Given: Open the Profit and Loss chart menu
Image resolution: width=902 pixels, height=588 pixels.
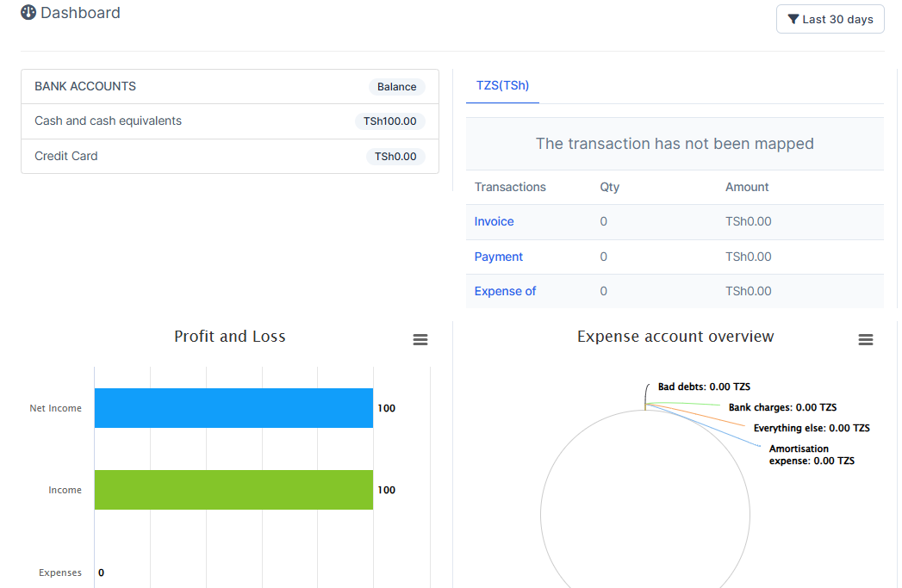Looking at the screenshot, I should coord(420,340).
